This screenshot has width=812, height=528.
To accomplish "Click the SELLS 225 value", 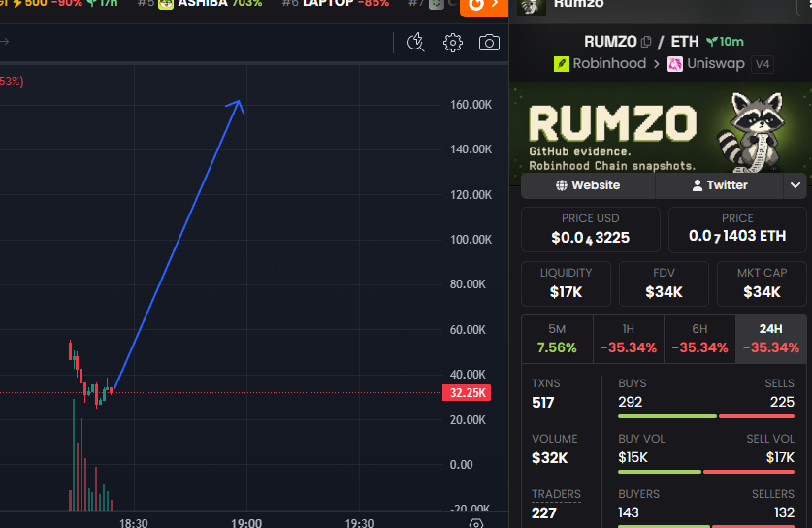I will (782, 402).
